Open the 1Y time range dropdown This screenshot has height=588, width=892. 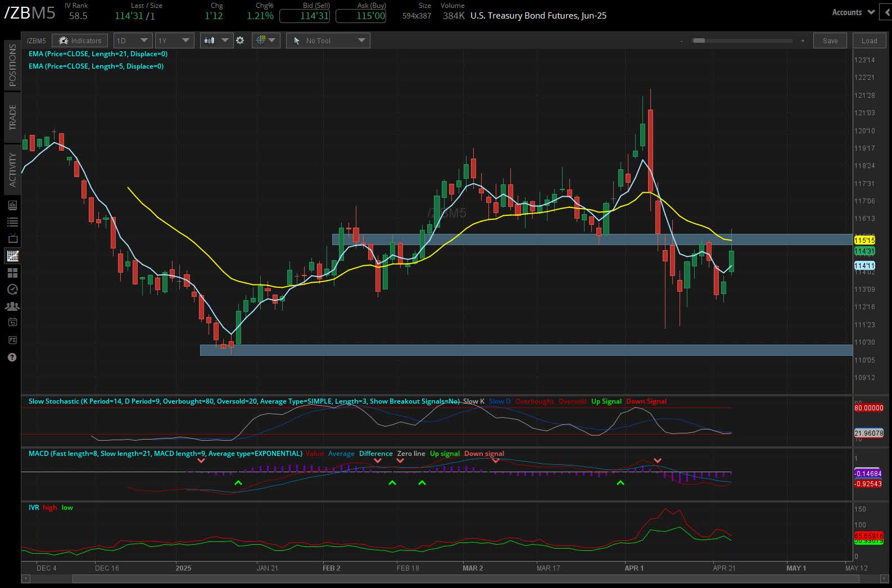(x=174, y=40)
